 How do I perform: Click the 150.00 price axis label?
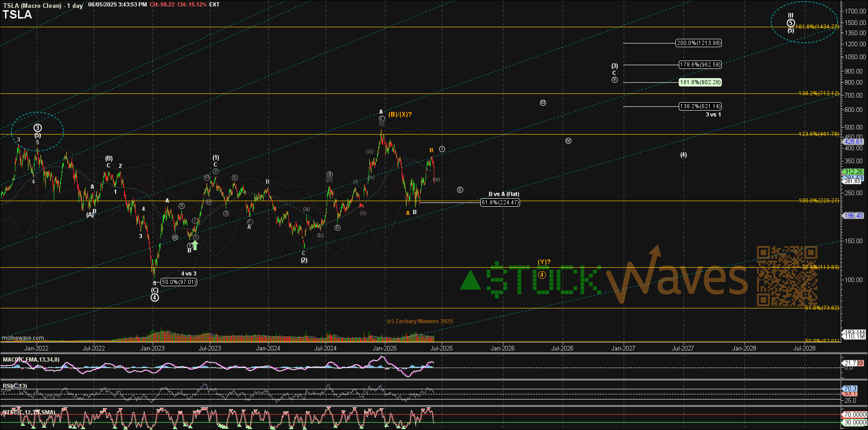(854, 241)
